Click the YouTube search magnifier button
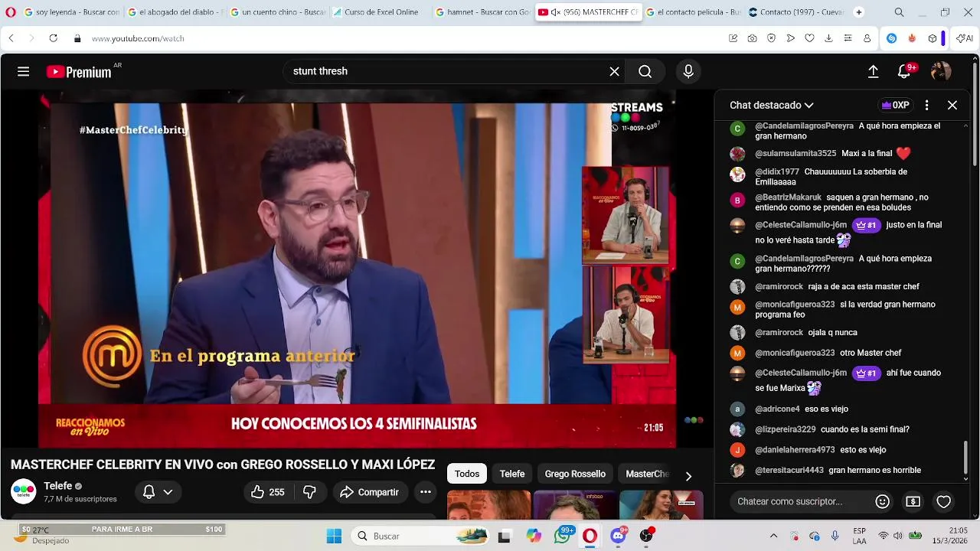The height and width of the screenshot is (551, 980). [645, 71]
